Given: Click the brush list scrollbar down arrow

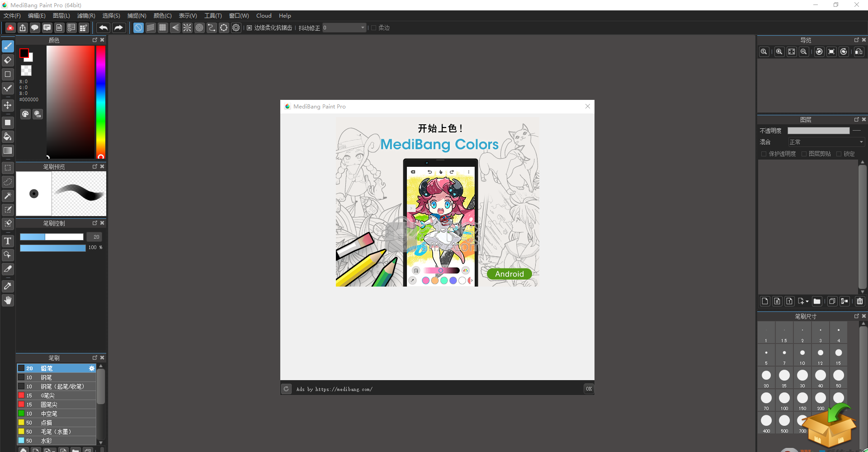Looking at the screenshot, I should pos(101,443).
